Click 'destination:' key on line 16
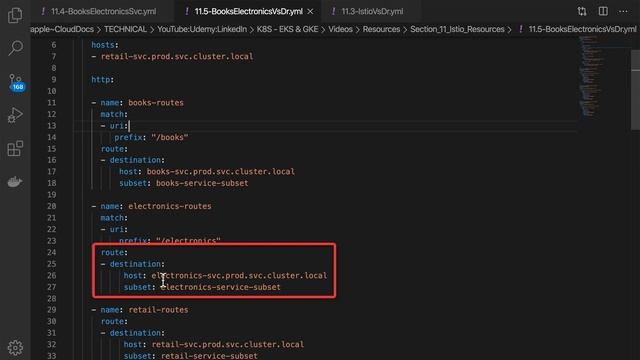 [137, 160]
